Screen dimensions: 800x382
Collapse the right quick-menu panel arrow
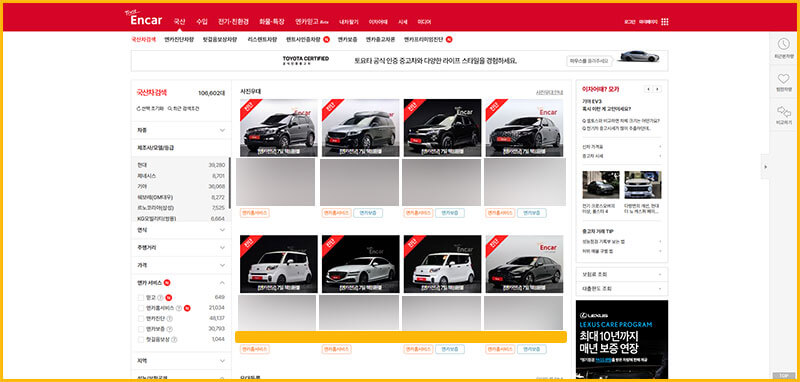[x=765, y=167]
